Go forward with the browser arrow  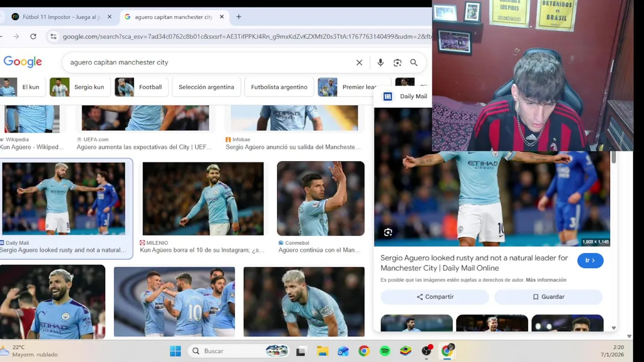tap(16, 36)
